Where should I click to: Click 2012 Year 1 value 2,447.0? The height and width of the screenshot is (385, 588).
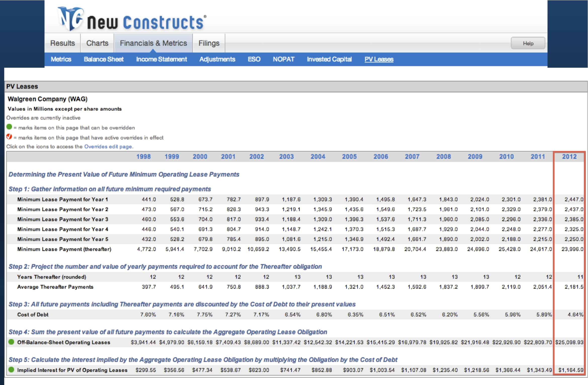(x=574, y=200)
